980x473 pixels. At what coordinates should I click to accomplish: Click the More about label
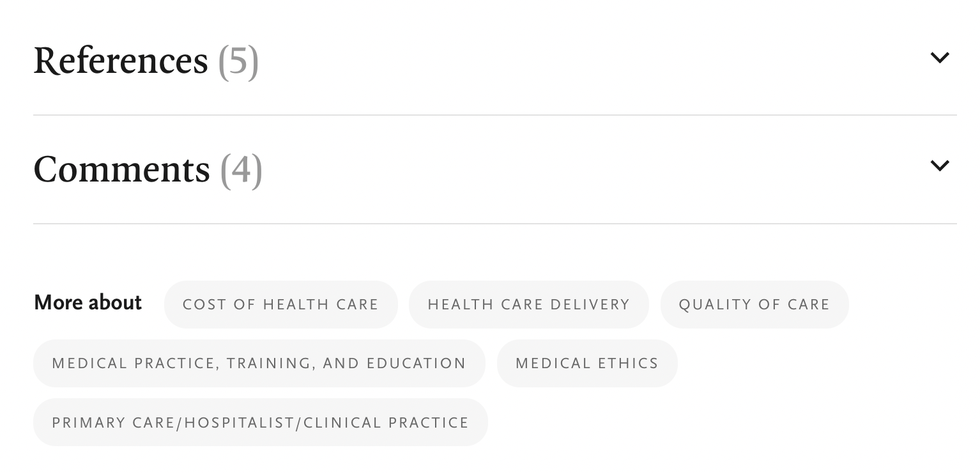88,302
